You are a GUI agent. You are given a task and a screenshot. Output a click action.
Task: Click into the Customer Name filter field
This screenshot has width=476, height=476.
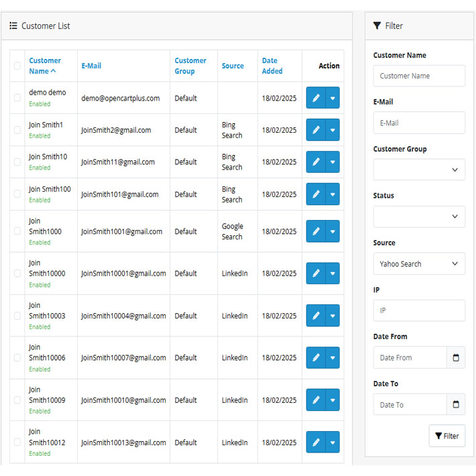[419, 76]
